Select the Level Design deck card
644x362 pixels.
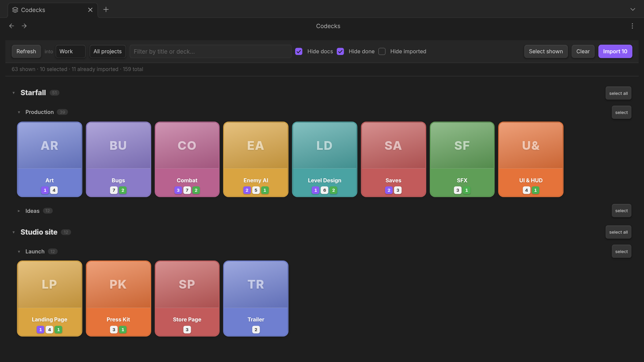[325, 159]
